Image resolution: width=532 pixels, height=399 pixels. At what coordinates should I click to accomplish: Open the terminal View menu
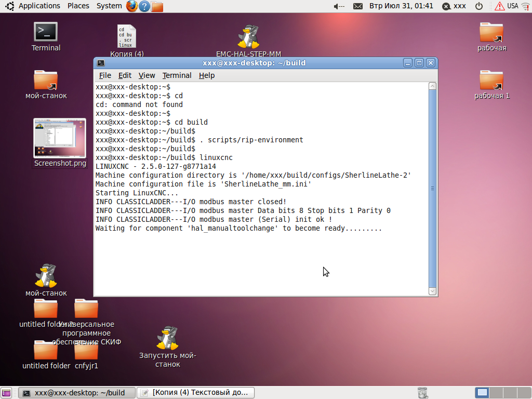tap(147, 75)
